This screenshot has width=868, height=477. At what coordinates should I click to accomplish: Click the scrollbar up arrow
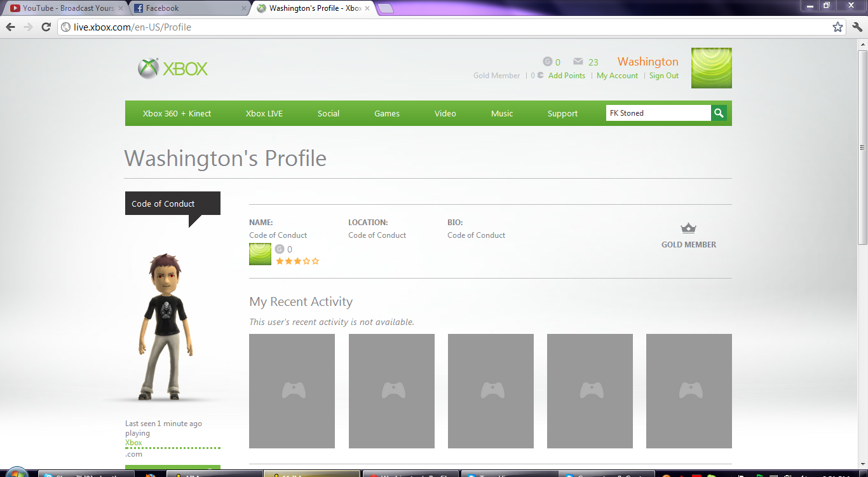[862, 45]
